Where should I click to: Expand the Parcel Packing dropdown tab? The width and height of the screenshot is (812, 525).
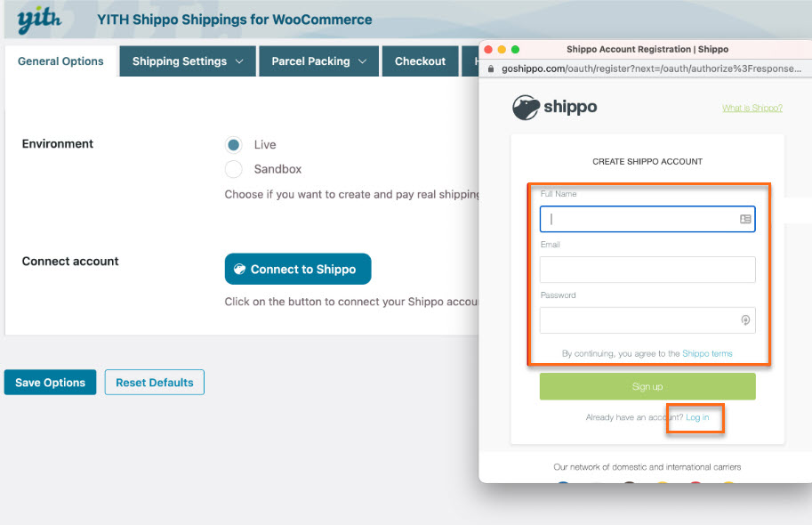click(319, 61)
